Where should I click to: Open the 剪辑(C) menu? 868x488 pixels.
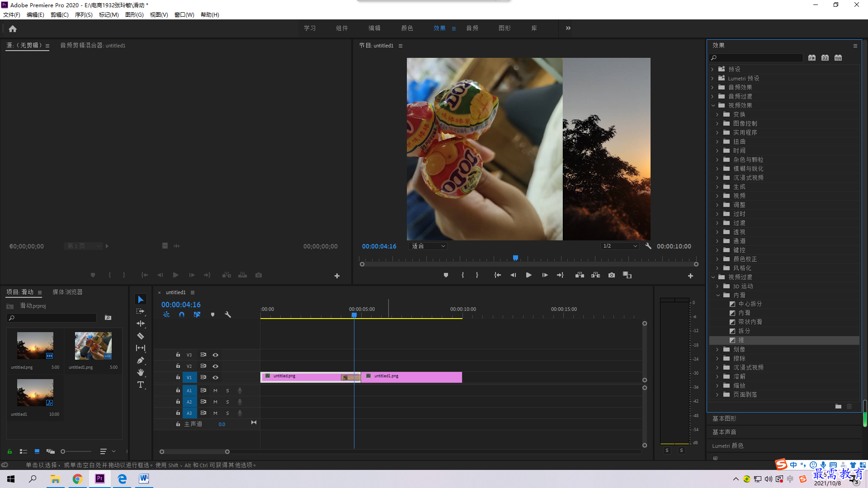tap(60, 15)
